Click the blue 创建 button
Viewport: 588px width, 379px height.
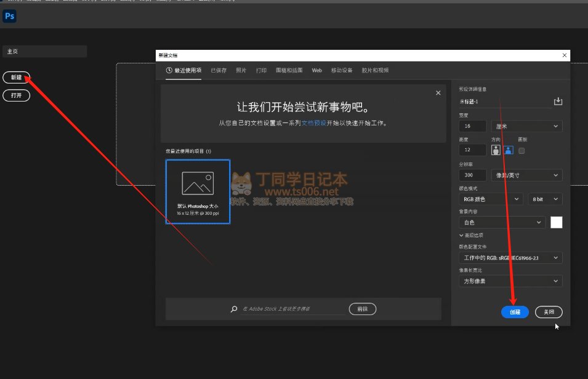[x=515, y=312]
